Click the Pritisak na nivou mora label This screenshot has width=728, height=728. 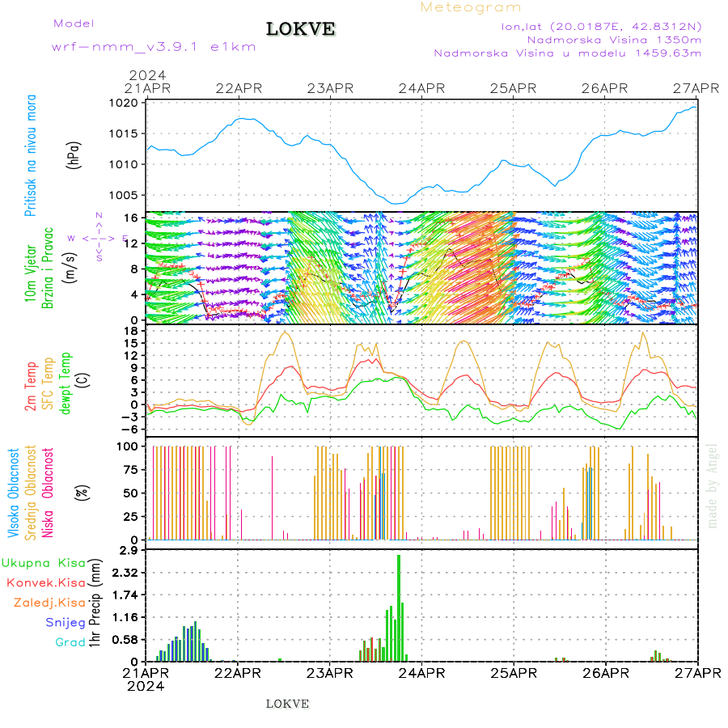point(30,155)
